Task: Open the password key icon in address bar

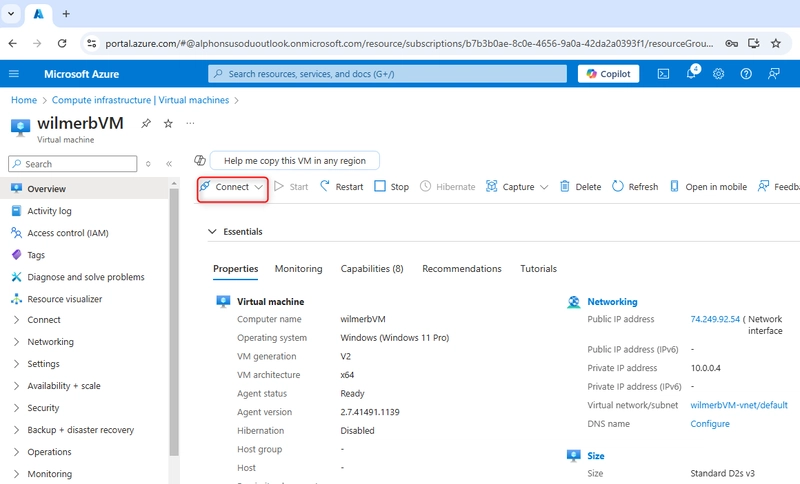Action: click(732, 43)
